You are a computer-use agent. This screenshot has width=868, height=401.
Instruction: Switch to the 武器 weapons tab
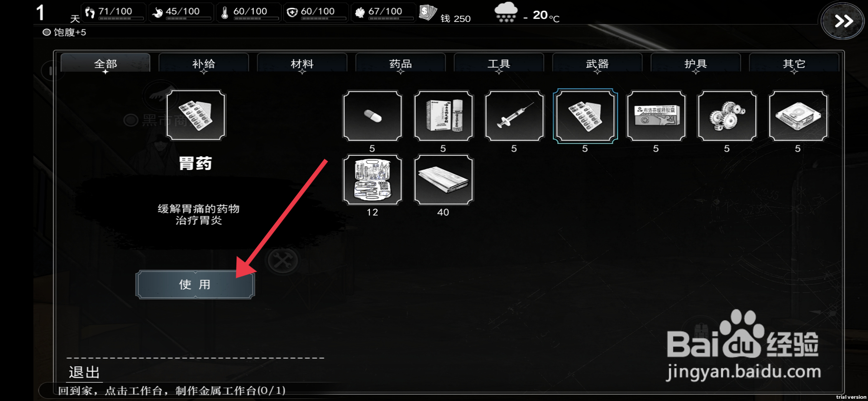(597, 63)
